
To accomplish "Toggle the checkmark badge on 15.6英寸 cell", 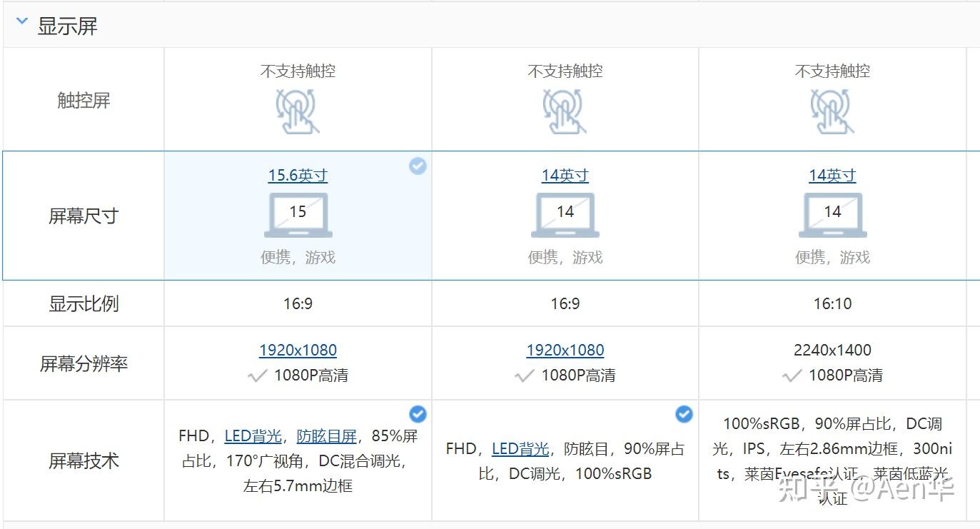I will pos(418,166).
